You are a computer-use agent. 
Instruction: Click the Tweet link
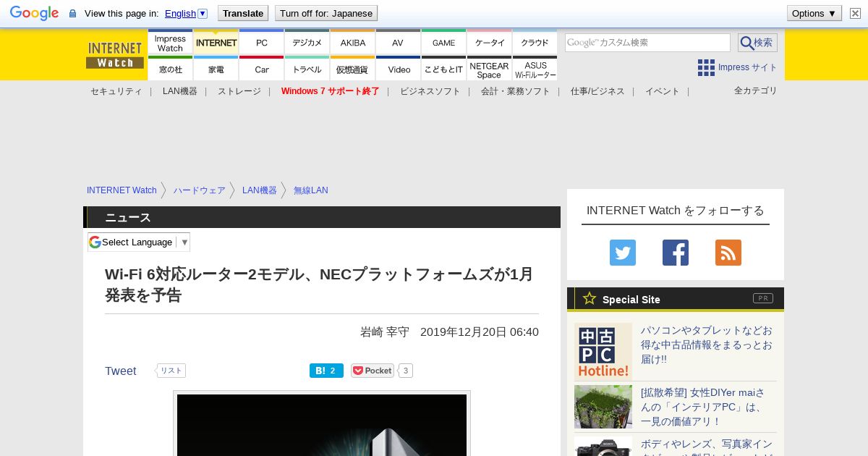pyautogui.click(x=121, y=371)
